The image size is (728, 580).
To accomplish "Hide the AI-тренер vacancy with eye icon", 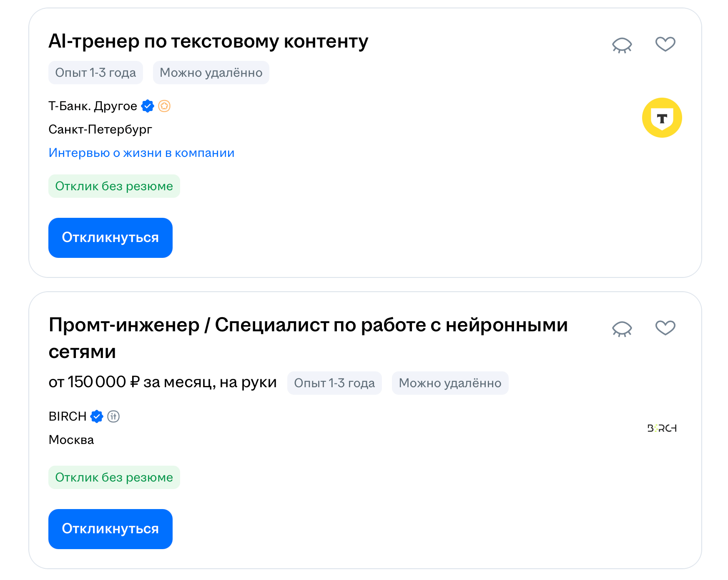I will [622, 45].
